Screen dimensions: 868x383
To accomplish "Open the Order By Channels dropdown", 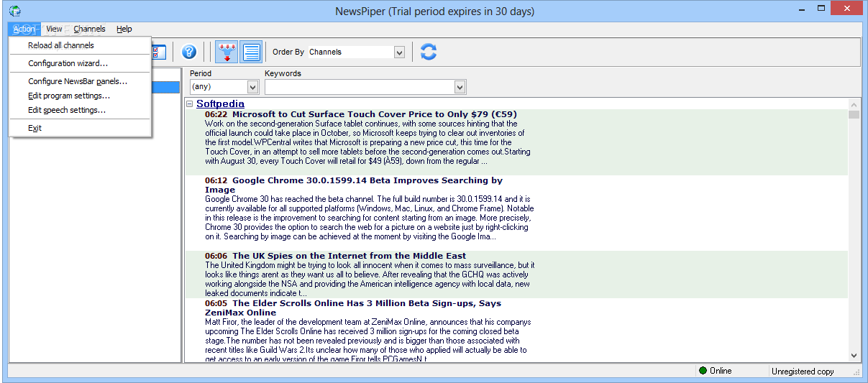I will click(x=399, y=52).
